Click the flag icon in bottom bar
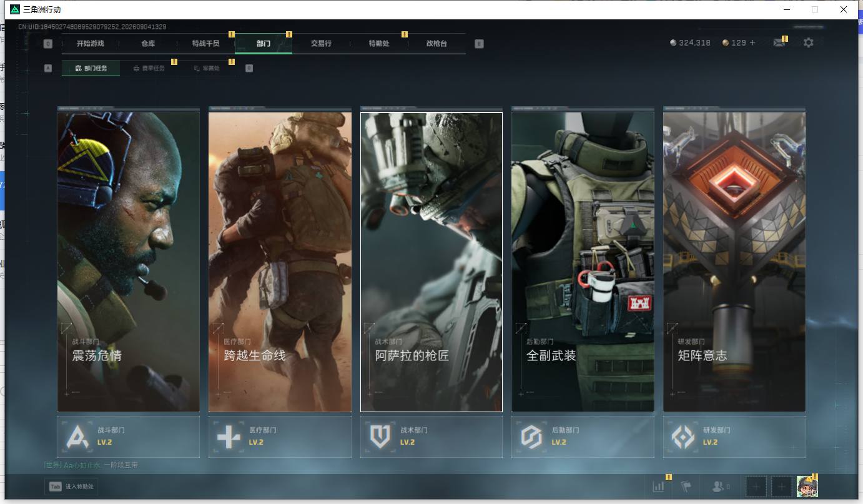The width and height of the screenshot is (863, 504). coord(686,487)
